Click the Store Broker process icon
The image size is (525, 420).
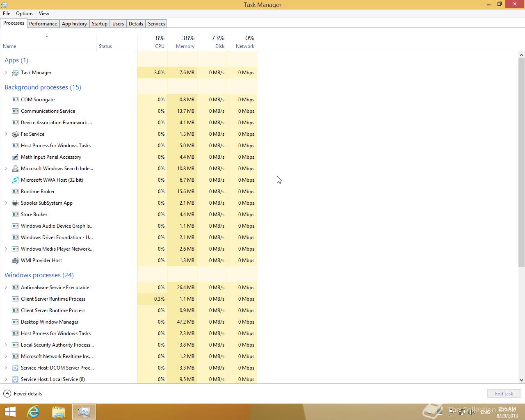15,215
